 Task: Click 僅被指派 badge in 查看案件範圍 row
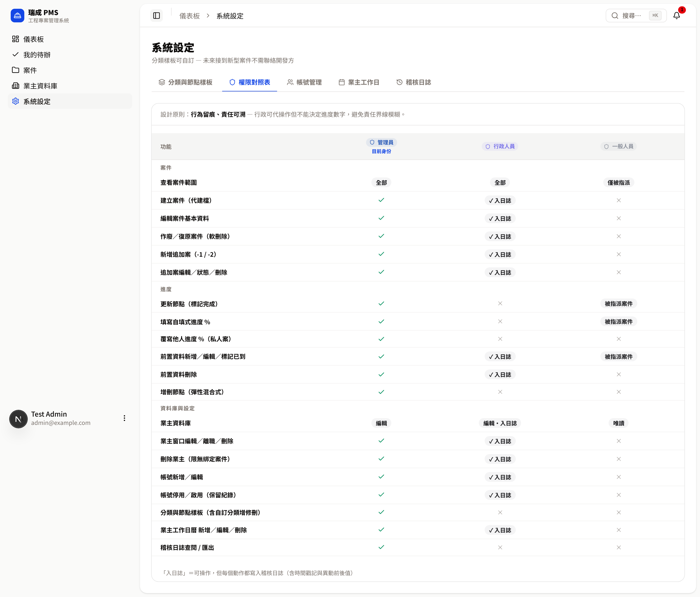click(x=619, y=183)
